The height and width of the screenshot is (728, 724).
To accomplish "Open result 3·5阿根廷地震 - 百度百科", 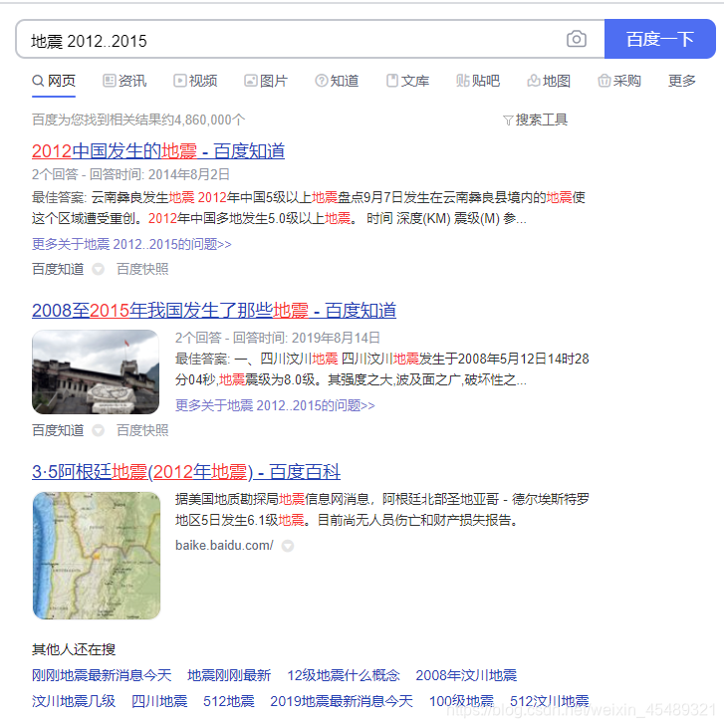I will 186,472.
